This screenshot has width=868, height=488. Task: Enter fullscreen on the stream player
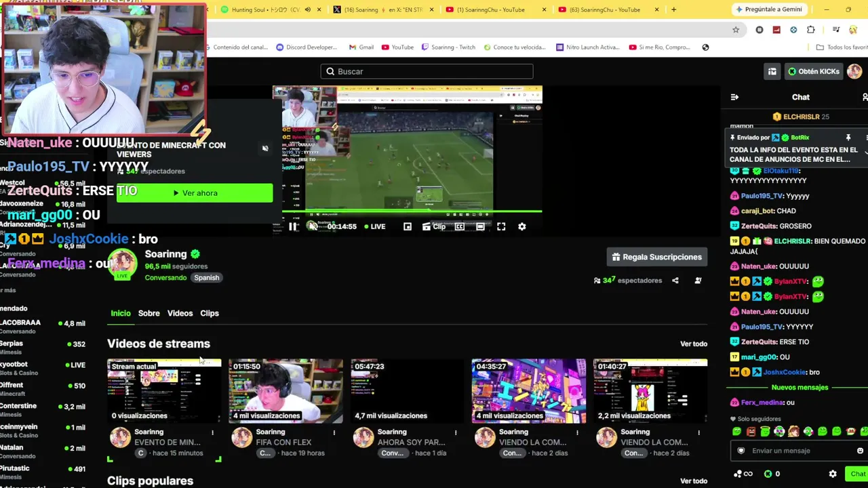pyautogui.click(x=501, y=226)
